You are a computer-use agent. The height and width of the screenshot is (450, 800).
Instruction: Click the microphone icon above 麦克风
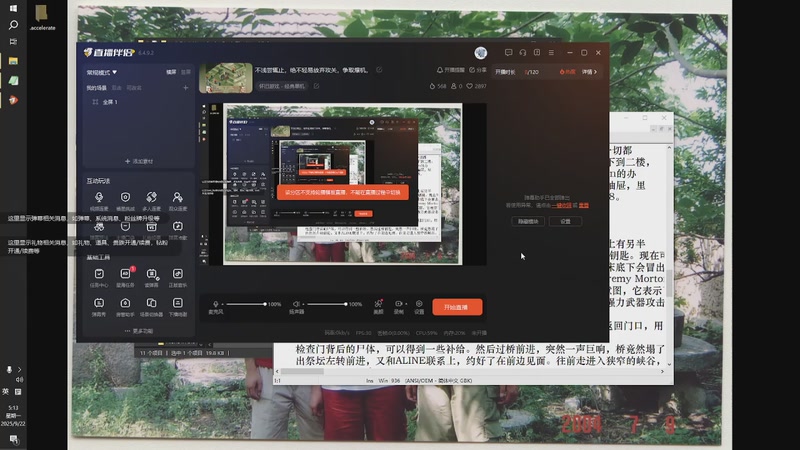click(x=215, y=304)
